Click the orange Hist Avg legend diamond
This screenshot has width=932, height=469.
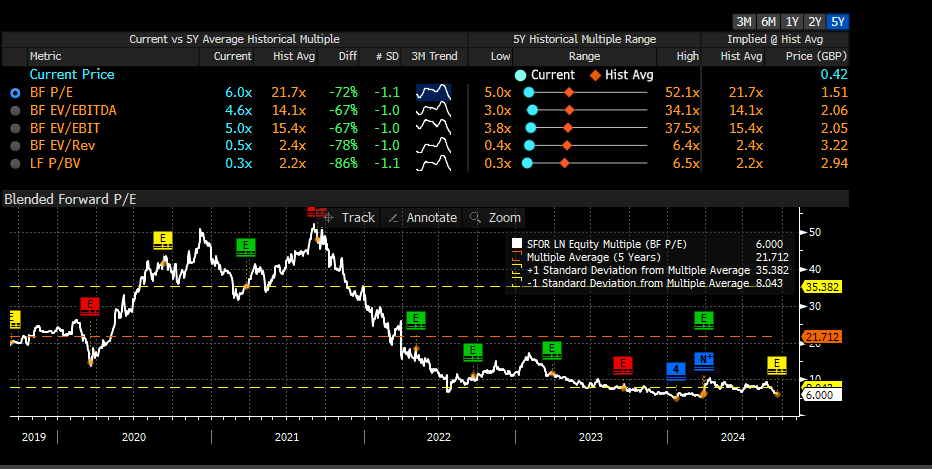click(x=596, y=75)
